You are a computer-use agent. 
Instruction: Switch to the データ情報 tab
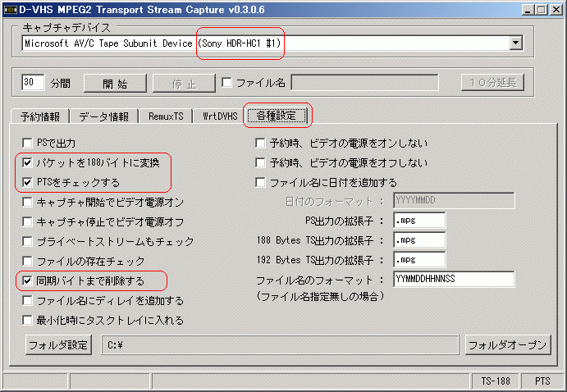click(103, 116)
